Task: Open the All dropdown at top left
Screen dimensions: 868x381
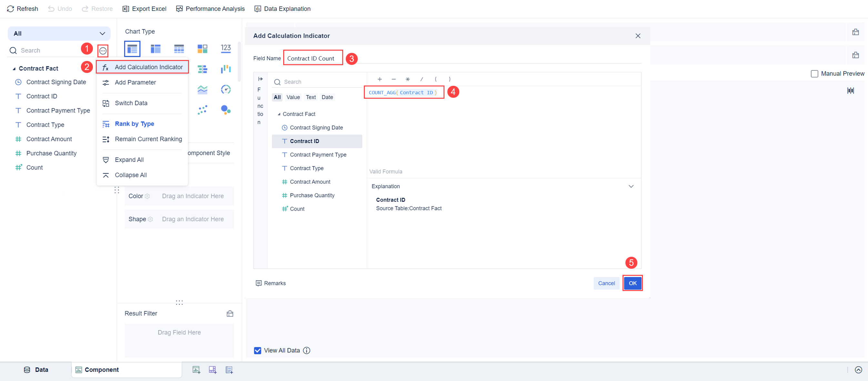Action: click(x=59, y=33)
